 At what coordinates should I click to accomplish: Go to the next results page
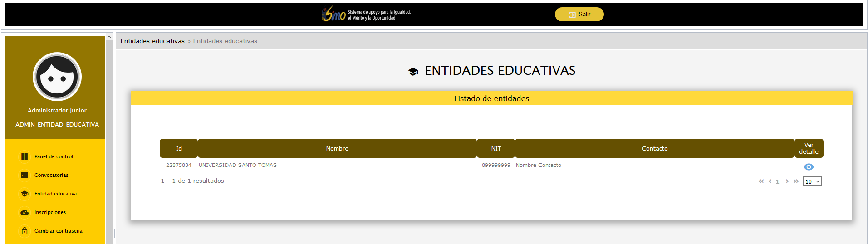coord(787,181)
